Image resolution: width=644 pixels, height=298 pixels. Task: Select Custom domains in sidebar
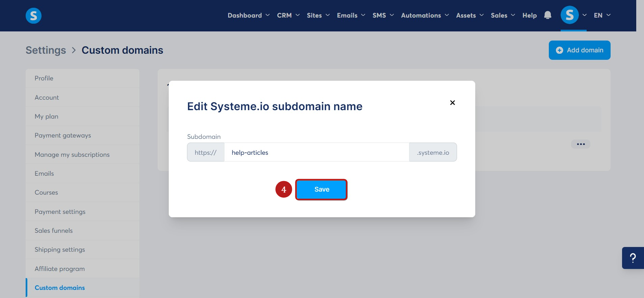tap(82, 288)
